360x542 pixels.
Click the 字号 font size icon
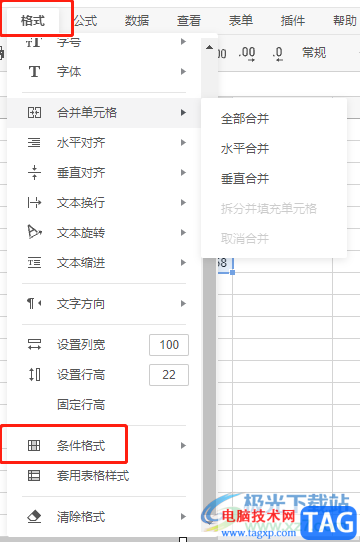[x=34, y=43]
